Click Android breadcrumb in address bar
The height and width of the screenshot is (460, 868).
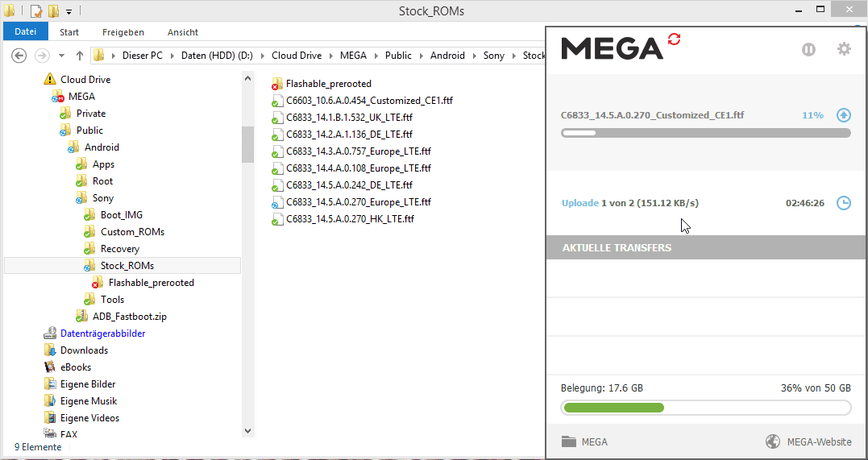(x=447, y=56)
